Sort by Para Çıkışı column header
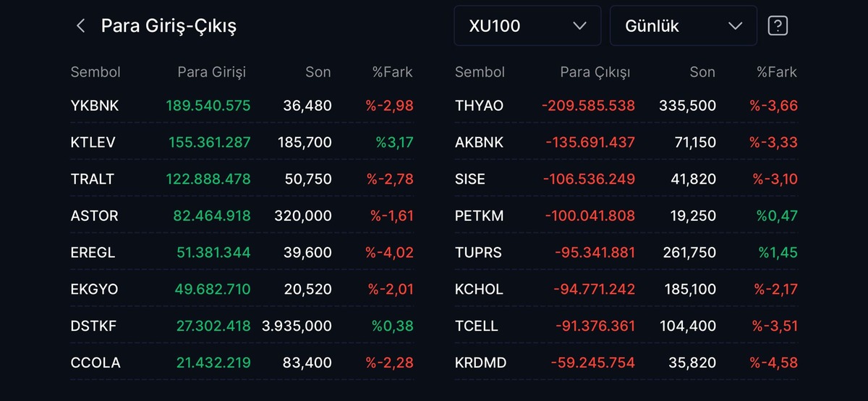Viewport: 868px width, 401px height. (595, 72)
